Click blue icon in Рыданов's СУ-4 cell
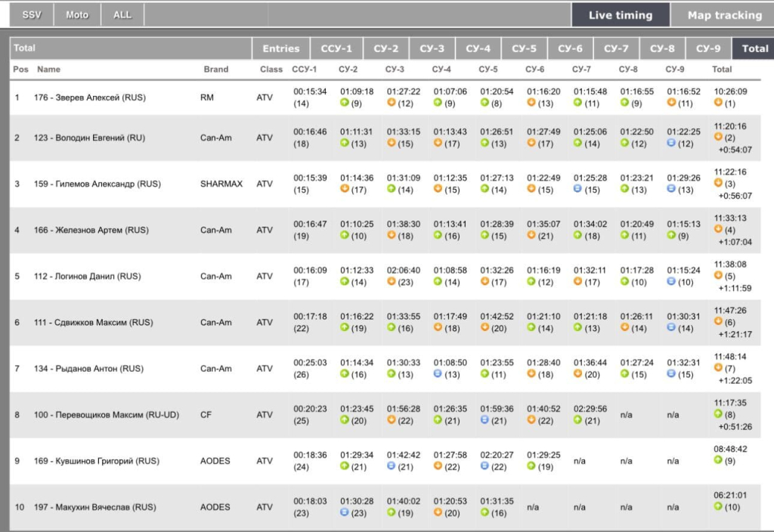The height and width of the screenshot is (532, 774). [x=438, y=373]
